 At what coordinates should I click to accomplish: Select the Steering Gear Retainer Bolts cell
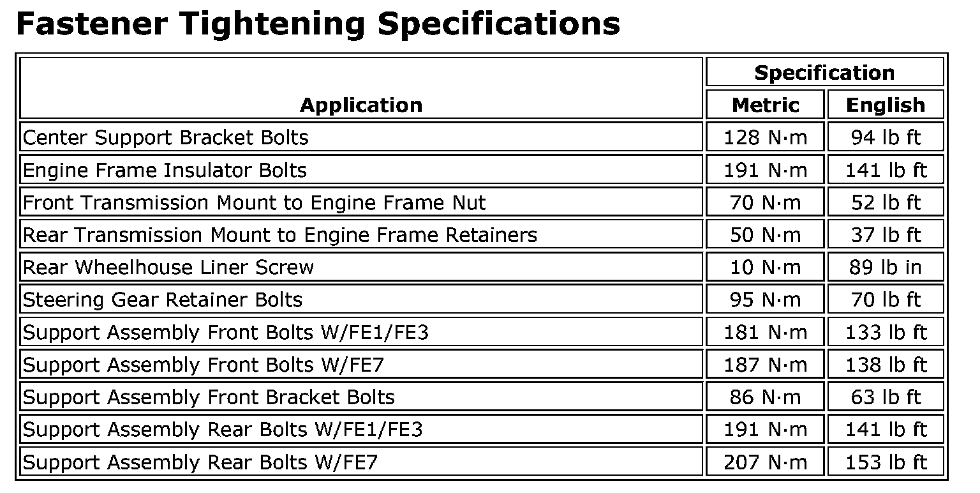click(x=163, y=300)
